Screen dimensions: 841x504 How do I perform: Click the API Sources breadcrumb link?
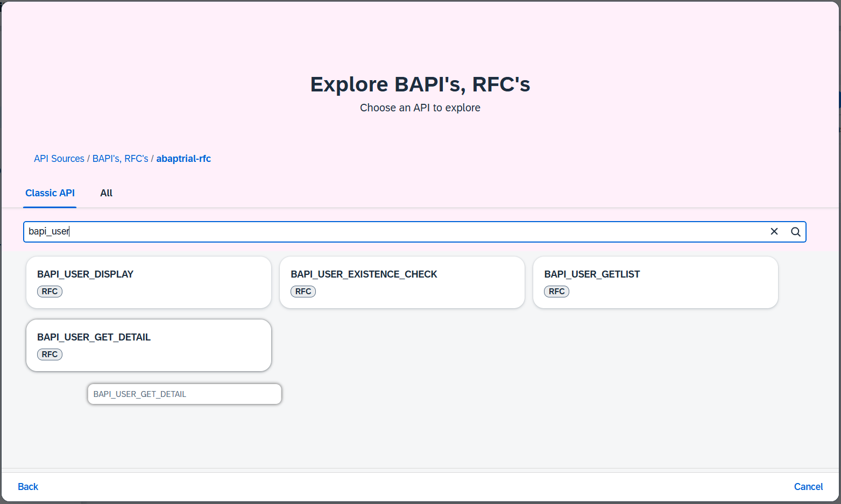click(59, 158)
